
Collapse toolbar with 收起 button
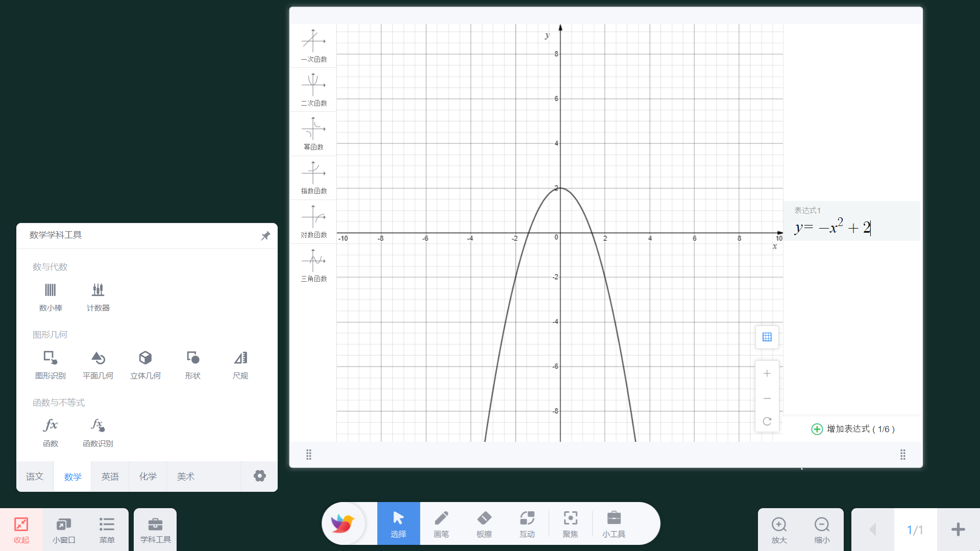21,530
